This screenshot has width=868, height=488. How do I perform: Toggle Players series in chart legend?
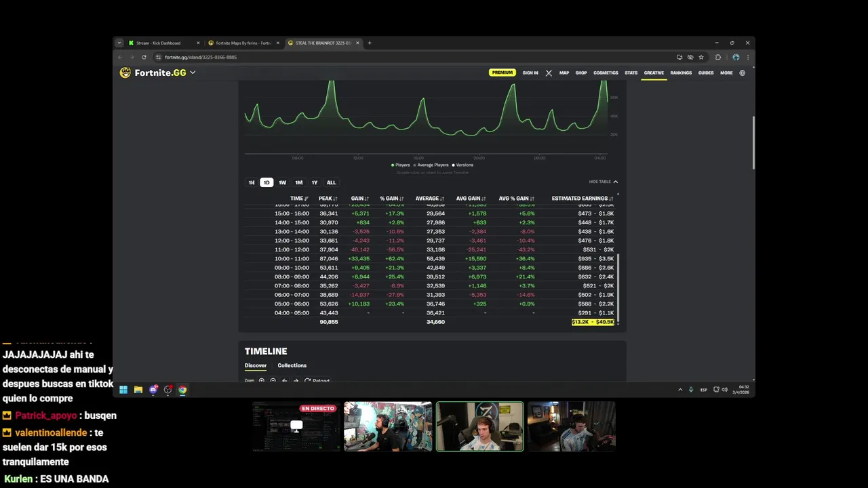point(401,165)
